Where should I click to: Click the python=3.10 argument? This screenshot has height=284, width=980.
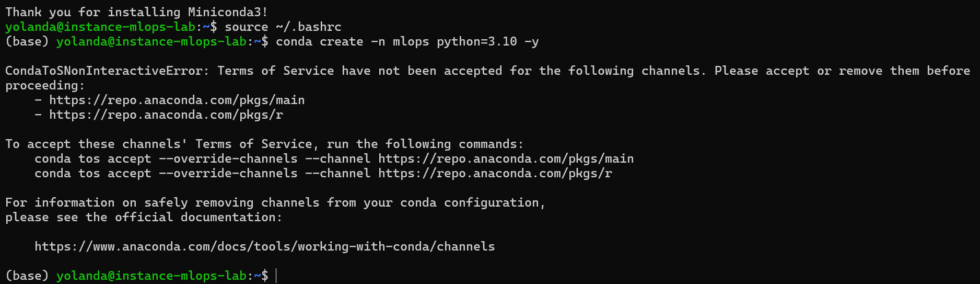point(476,41)
